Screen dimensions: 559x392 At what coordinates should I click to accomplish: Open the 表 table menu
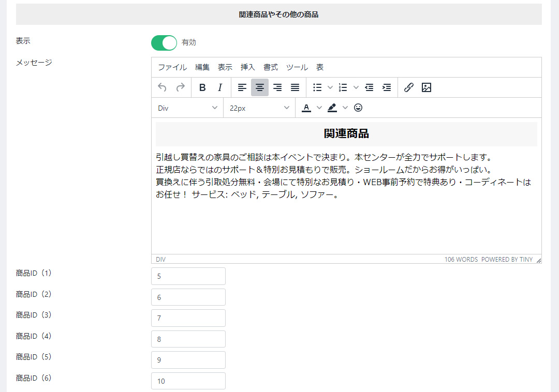point(320,67)
